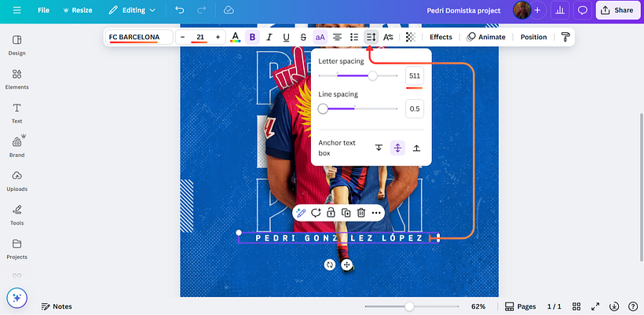The image size is (644, 315).
Task: Click the Share button
Action: click(617, 10)
